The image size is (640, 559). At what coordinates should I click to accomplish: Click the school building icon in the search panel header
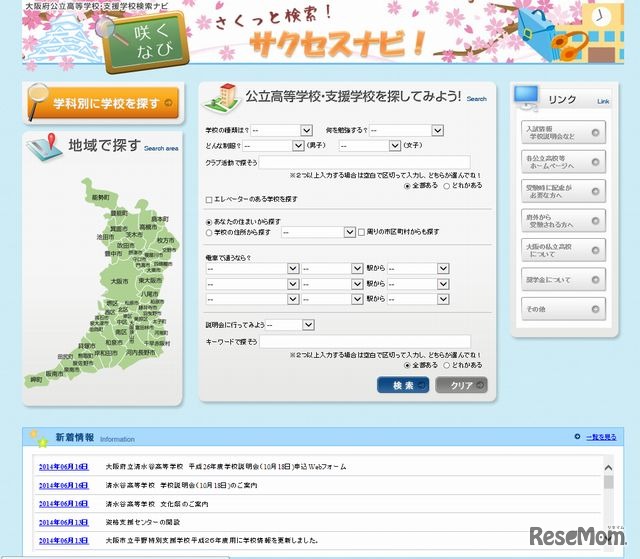(x=222, y=97)
